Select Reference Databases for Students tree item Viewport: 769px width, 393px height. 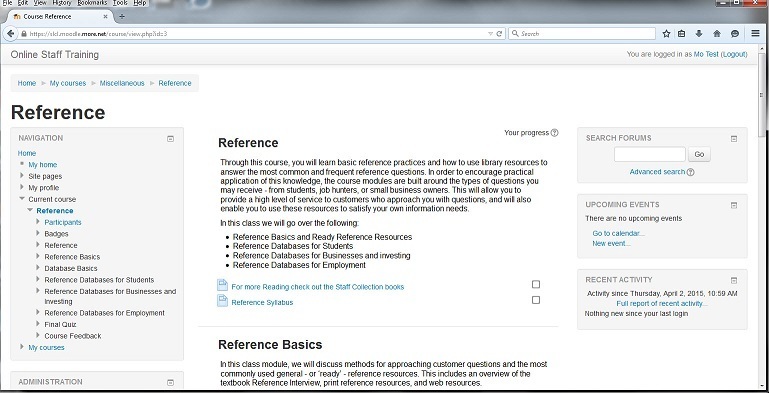coord(99,280)
